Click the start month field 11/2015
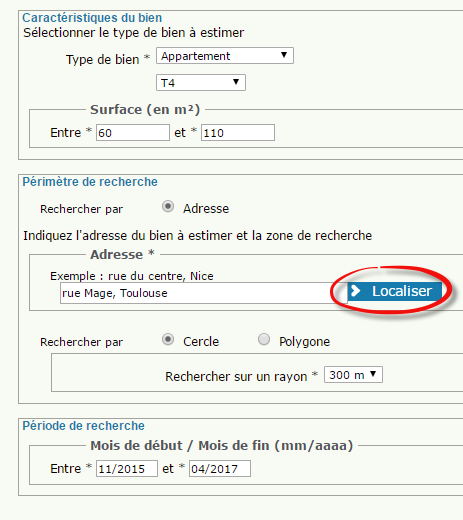The width and height of the screenshot is (463, 520). [127, 469]
